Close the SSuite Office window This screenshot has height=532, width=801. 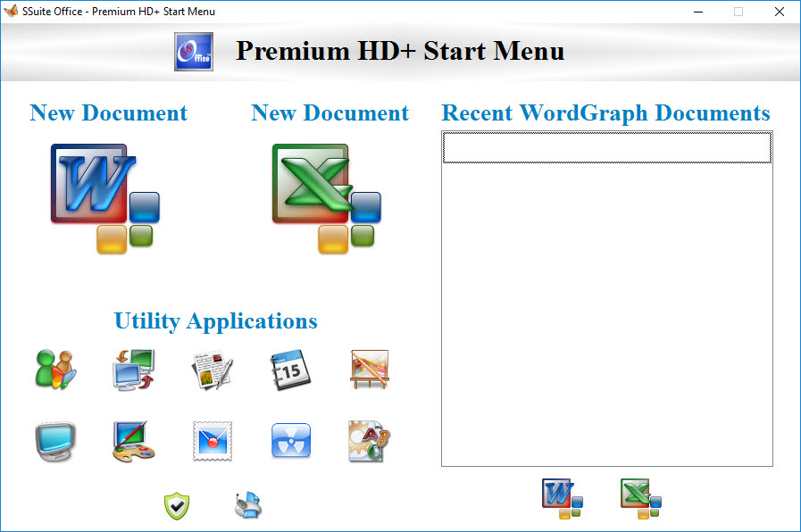click(779, 12)
